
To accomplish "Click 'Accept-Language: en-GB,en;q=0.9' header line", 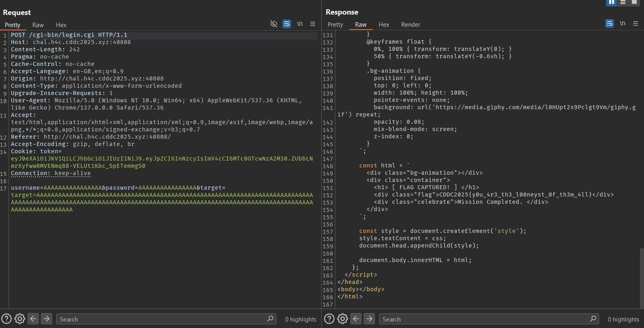I will (67, 71).
